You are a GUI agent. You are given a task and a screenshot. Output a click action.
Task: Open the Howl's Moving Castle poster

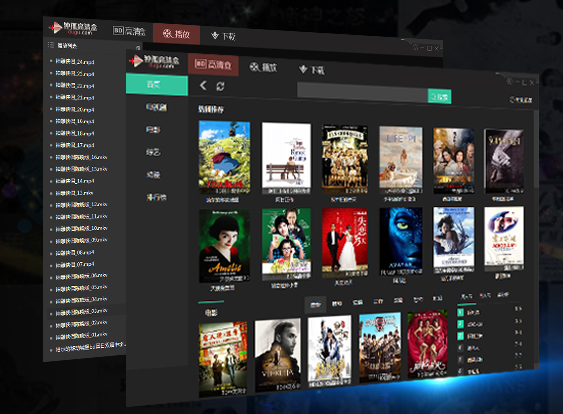pos(224,158)
